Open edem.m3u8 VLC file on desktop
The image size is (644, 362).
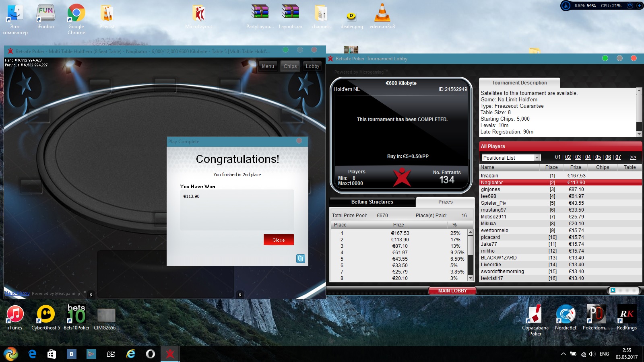pyautogui.click(x=382, y=17)
